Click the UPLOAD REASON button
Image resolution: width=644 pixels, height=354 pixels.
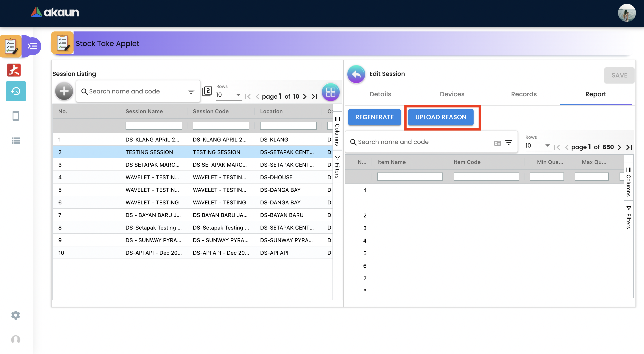click(440, 117)
